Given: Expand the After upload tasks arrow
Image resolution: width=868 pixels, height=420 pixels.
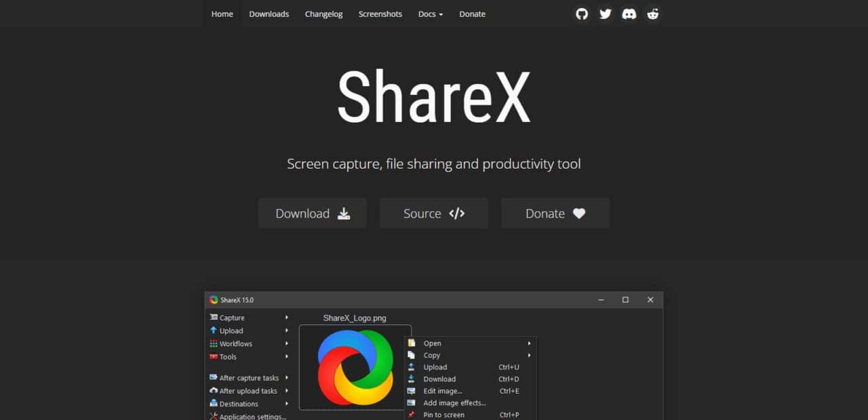Looking at the screenshot, I should (287, 390).
